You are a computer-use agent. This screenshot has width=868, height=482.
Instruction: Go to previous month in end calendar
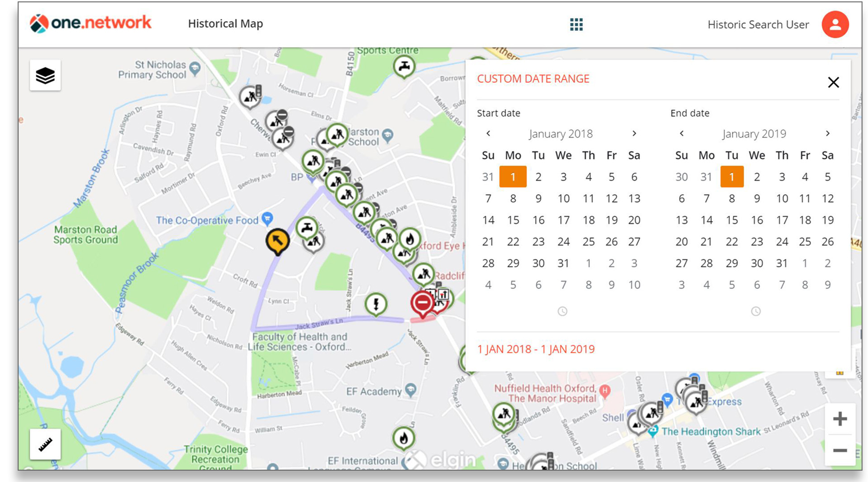pos(682,134)
